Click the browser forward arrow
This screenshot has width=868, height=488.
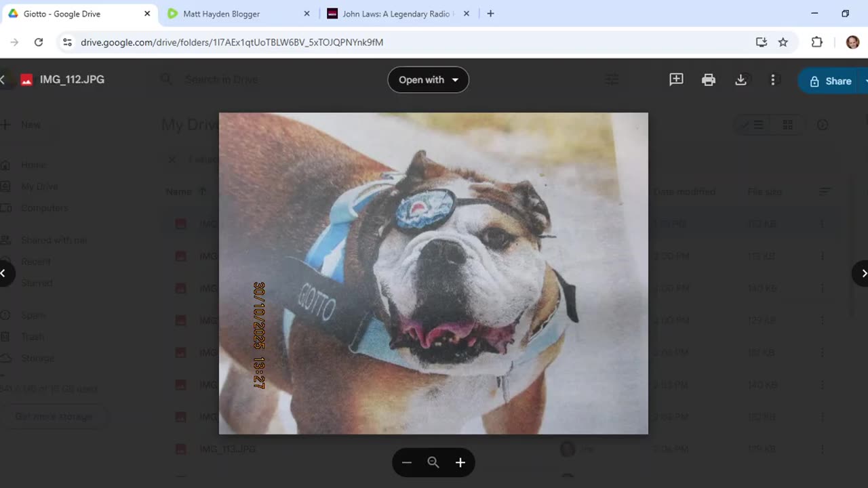click(x=14, y=42)
